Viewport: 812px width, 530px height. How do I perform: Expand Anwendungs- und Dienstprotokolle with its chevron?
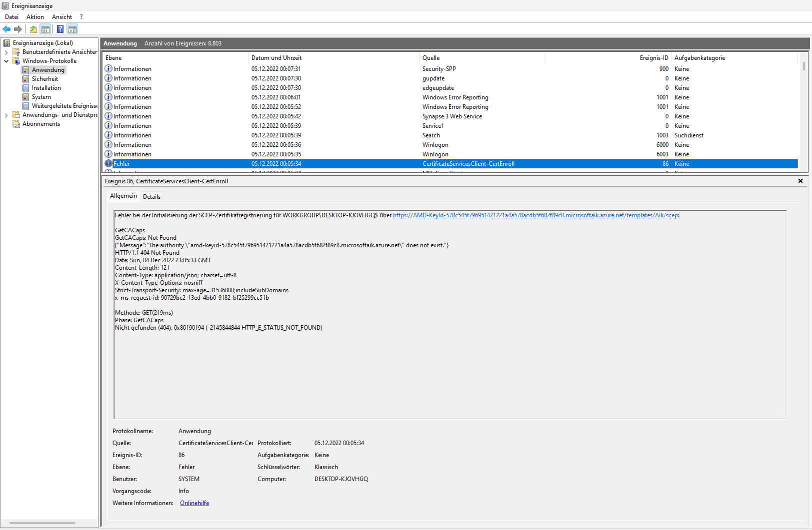(x=6, y=115)
